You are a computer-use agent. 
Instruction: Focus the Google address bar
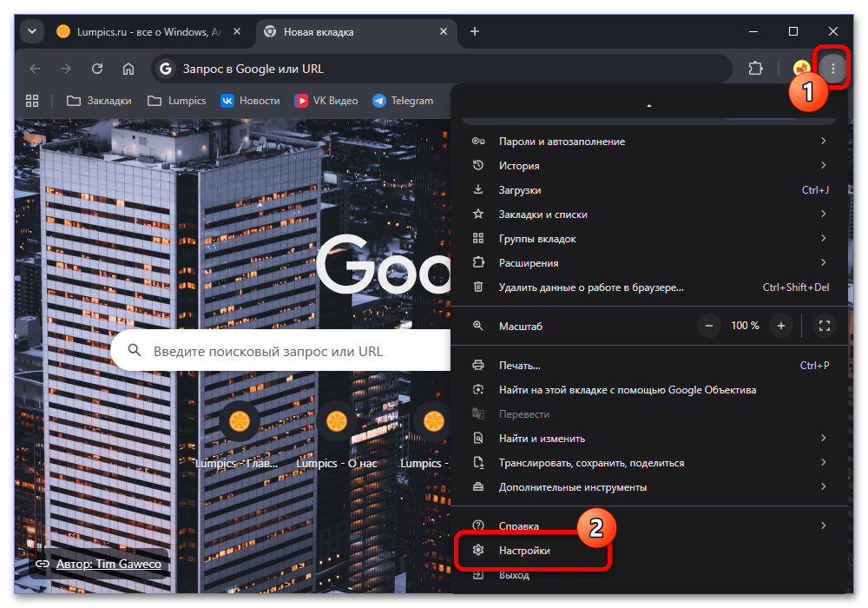coord(442,69)
